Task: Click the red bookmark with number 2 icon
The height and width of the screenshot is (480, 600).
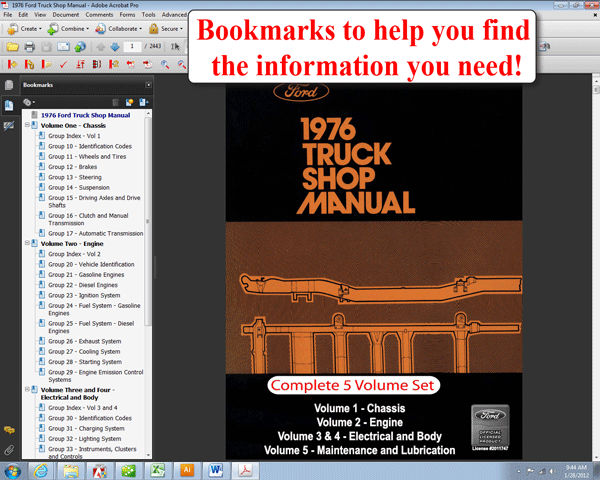Action: (x=114, y=64)
